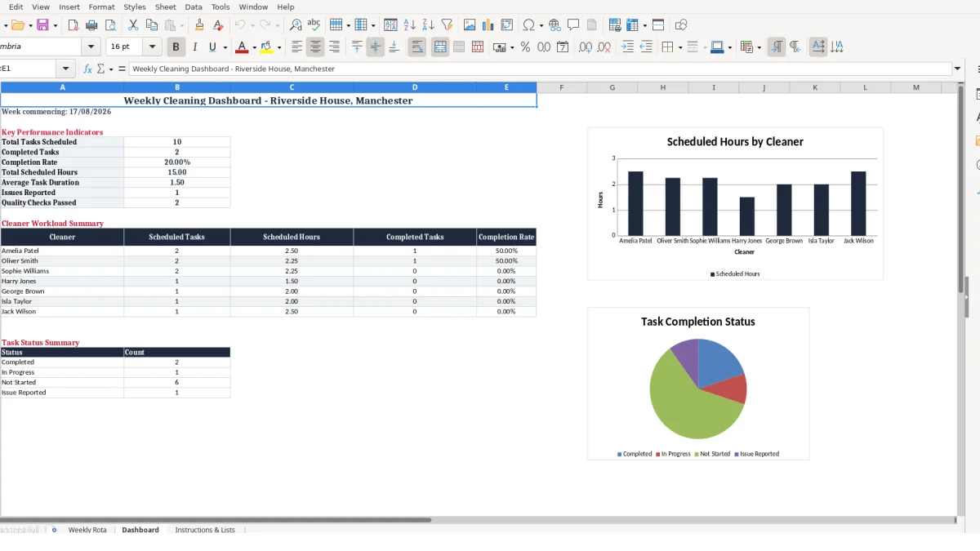This screenshot has width=980, height=551.
Task: Run the spelling check
Action: point(314,25)
